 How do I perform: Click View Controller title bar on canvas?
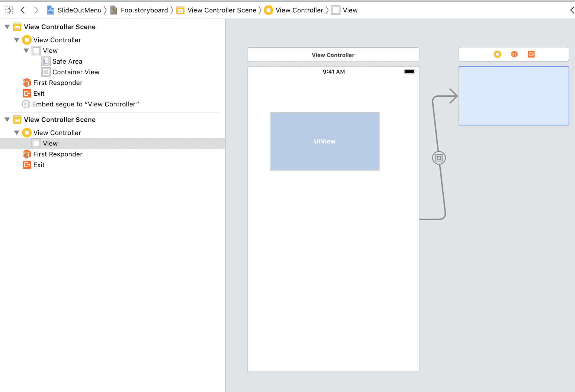333,55
